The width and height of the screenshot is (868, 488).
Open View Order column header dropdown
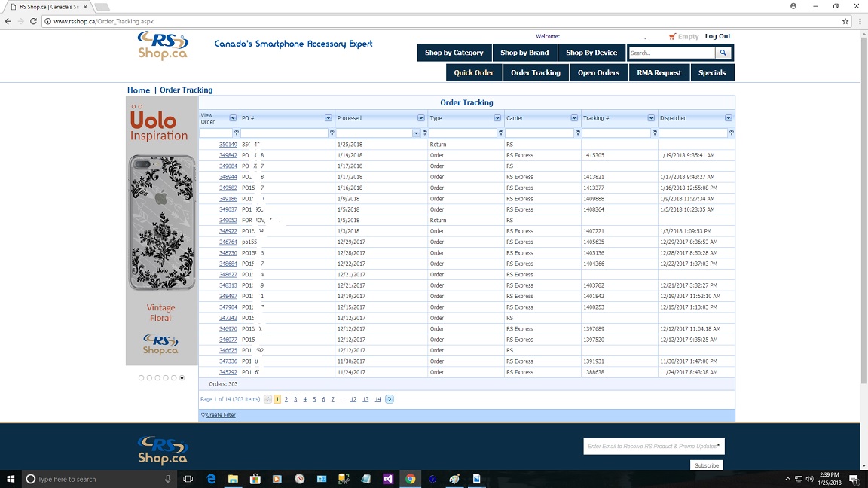233,117
